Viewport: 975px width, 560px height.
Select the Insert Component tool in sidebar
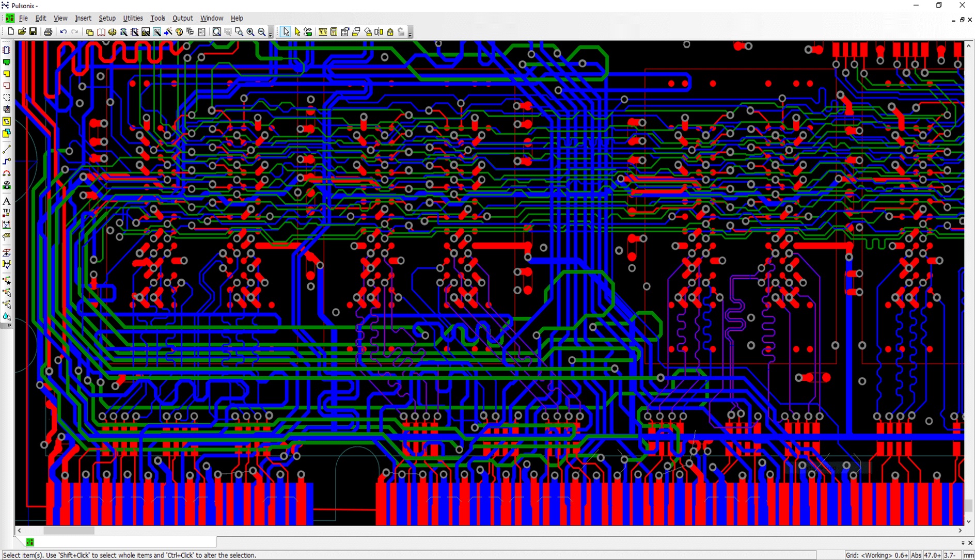click(7, 50)
